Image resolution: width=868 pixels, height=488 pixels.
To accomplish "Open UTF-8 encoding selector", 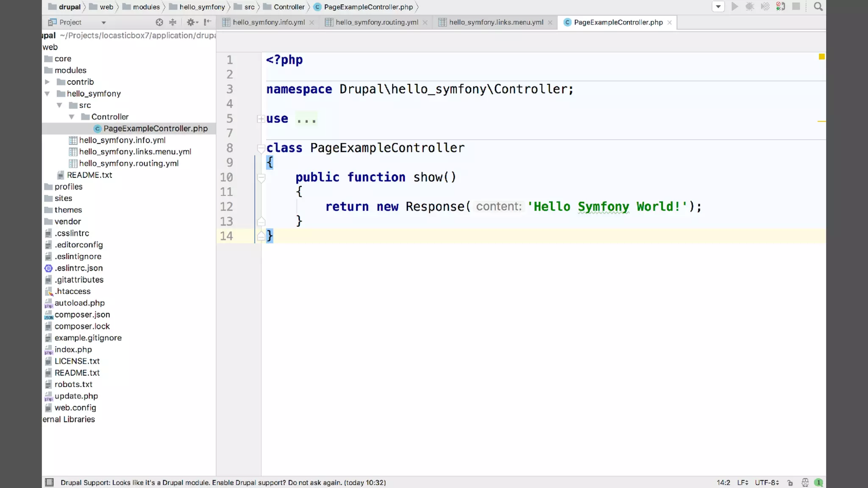I will point(766,482).
